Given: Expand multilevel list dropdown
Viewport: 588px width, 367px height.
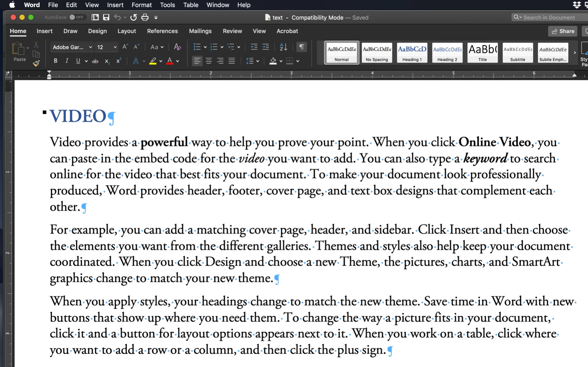Looking at the screenshot, I should [x=239, y=47].
